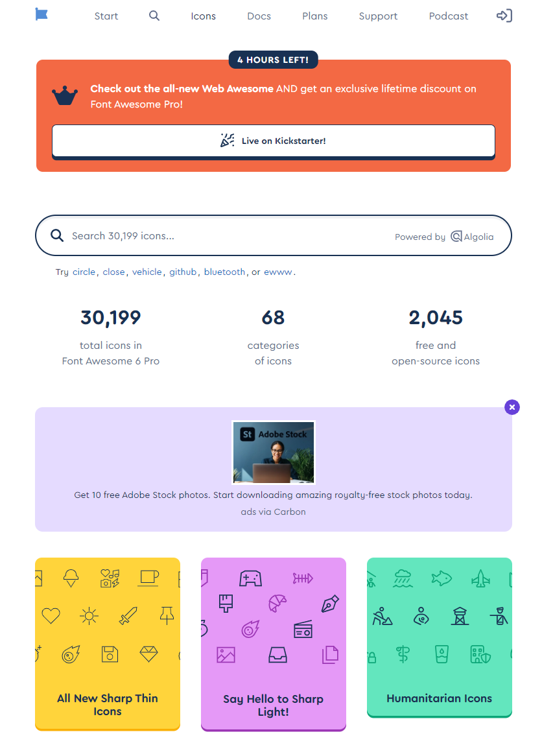
Task: Click the crown icon in the orange banner
Action: coord(65,96)
